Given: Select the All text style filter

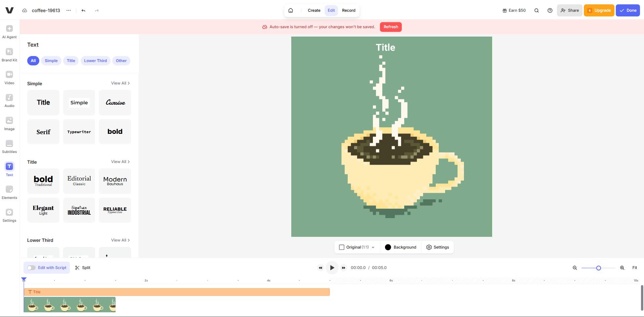Looking at the screenshot, I should coord(33,61).
